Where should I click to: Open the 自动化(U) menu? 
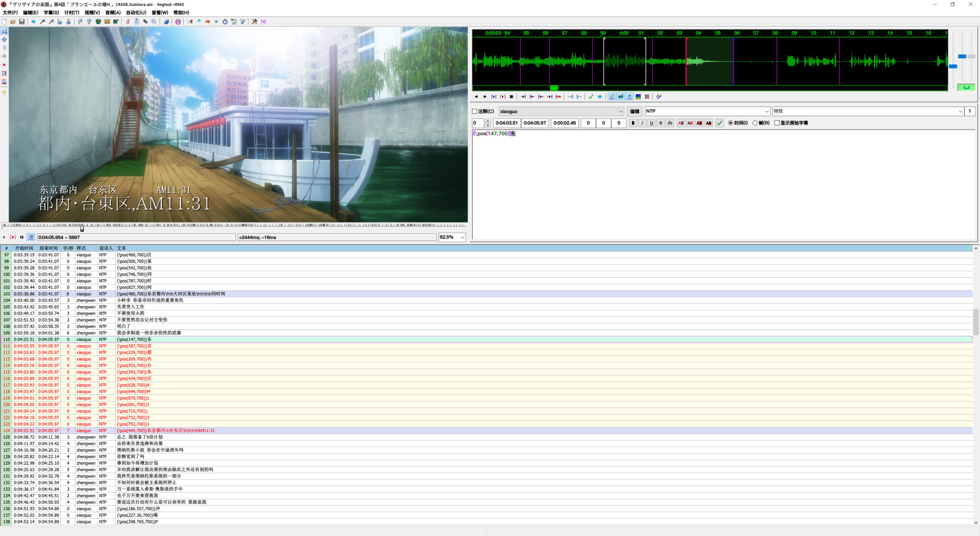click(x=136, y=13)
